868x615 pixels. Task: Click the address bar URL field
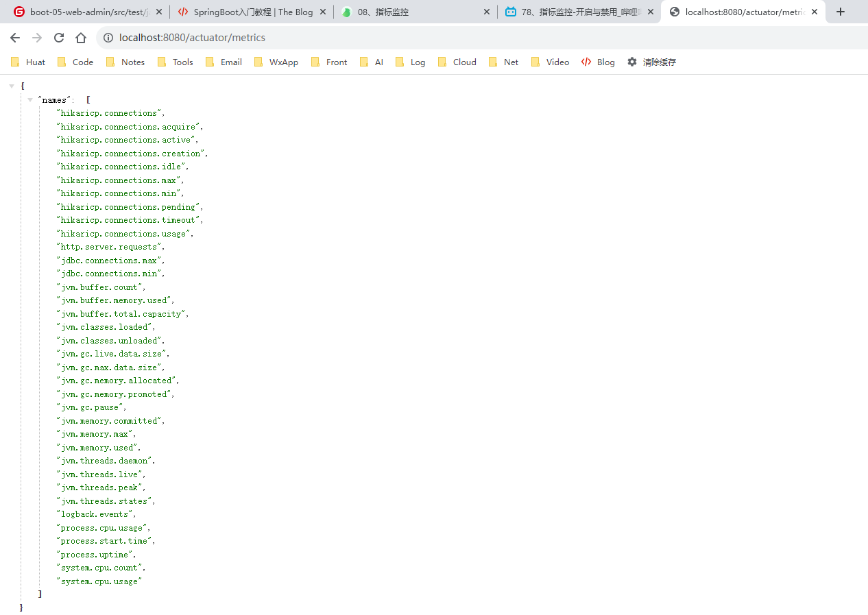(x=411, y=38)
